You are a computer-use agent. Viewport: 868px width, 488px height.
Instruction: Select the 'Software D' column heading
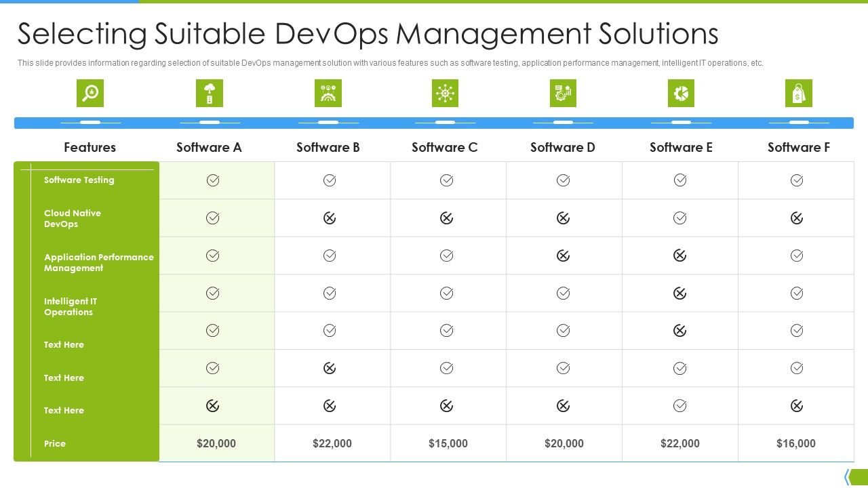(x=563, y=147)
